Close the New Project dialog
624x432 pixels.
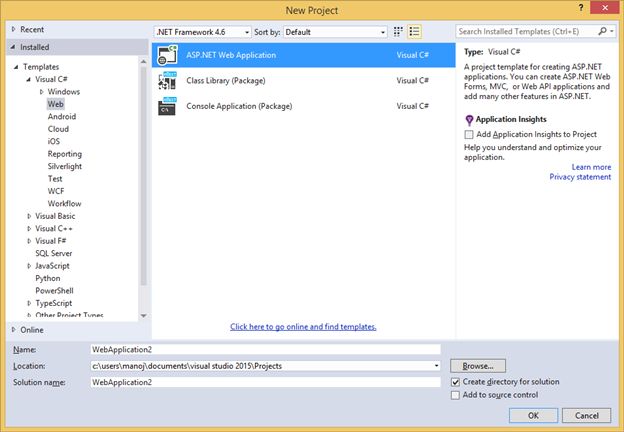604,8
